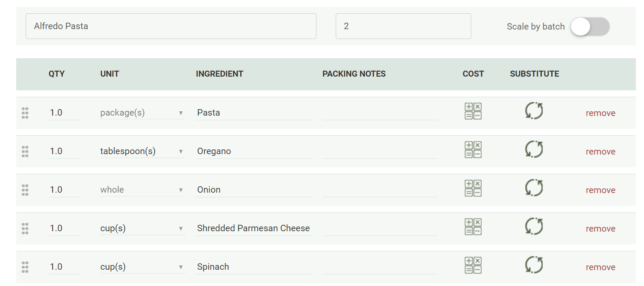This screenshot has height=286, width=644.
Task: Click the servings field showing 2
Action: coord(403,26)
